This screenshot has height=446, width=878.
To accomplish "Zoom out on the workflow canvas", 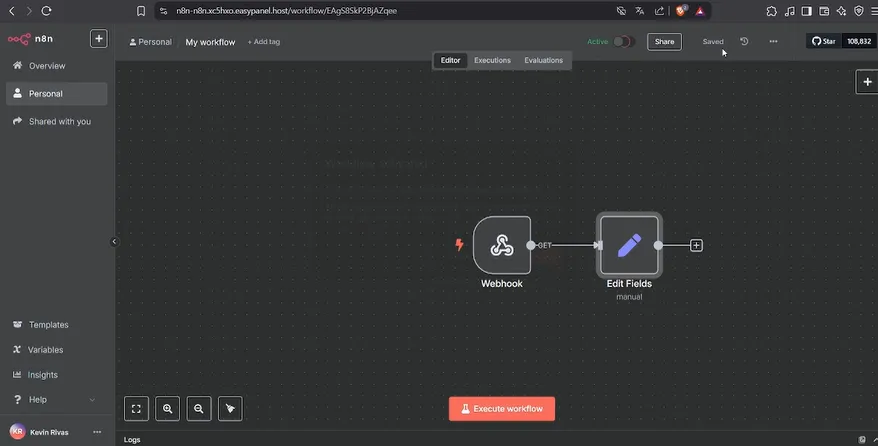I will (x=199, y=408).
